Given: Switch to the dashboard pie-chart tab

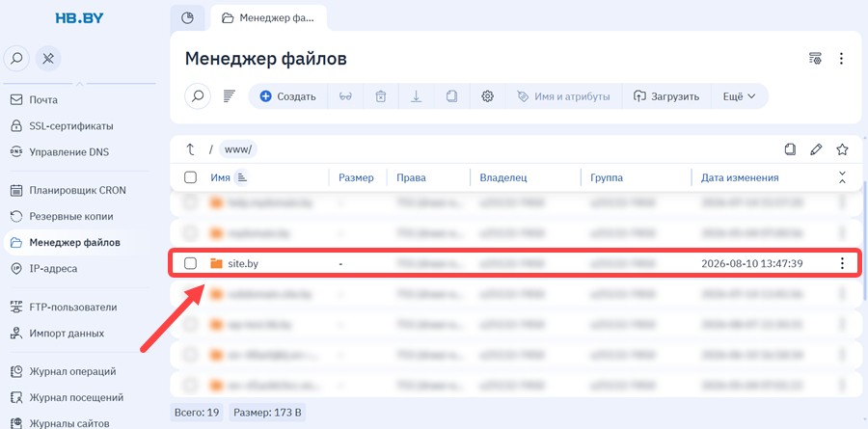Looking at the screenshot, I should 188,18.
